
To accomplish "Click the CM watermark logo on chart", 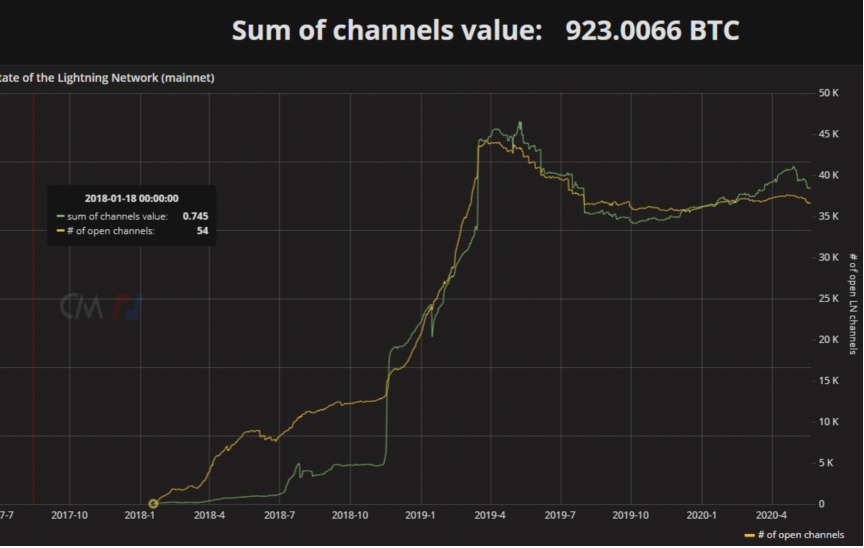I will 100,304.
